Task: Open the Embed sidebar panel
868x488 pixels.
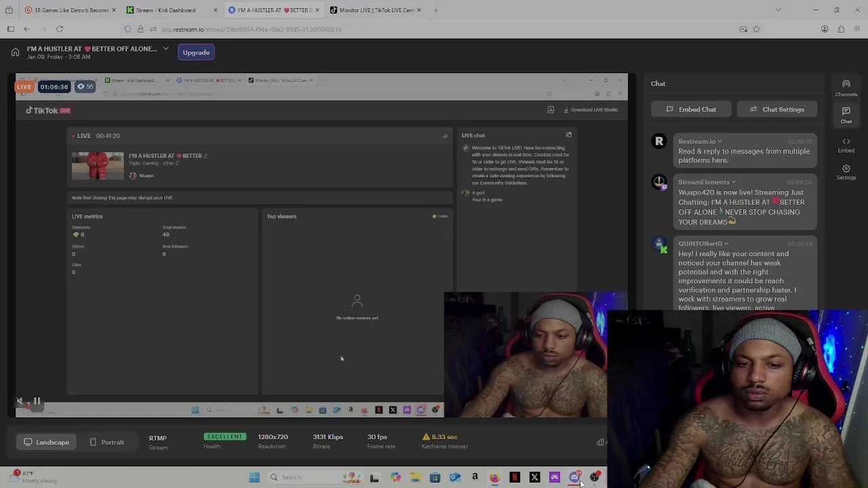Action: point(846,145)
